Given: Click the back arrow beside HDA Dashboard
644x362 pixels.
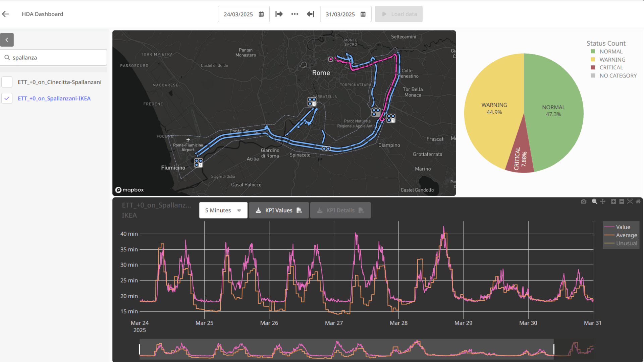Looking at the screenshot, I should tap(6, 14).
